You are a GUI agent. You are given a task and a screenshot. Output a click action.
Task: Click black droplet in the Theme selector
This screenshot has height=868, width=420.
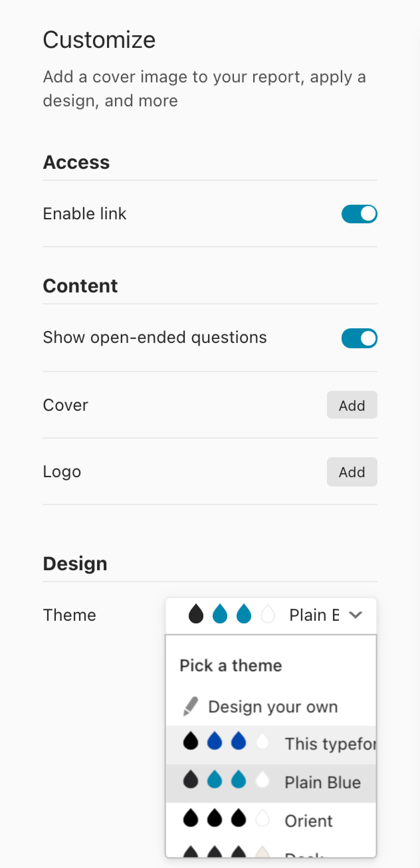tap(196, 614)
